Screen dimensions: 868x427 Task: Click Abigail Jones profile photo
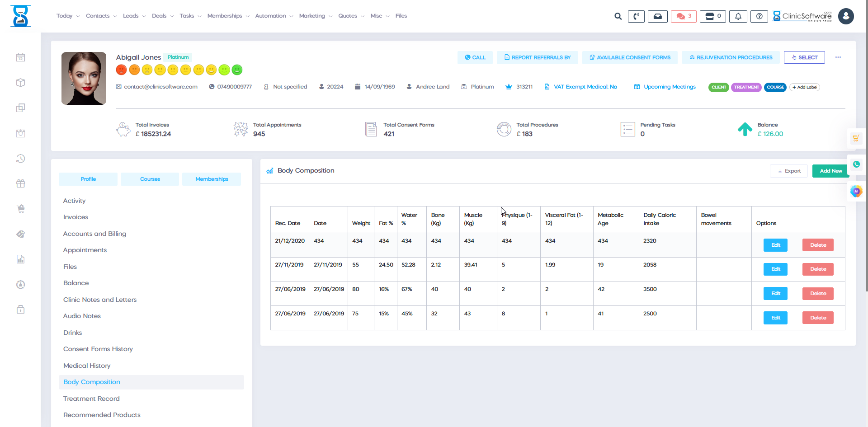coord(84,78)
